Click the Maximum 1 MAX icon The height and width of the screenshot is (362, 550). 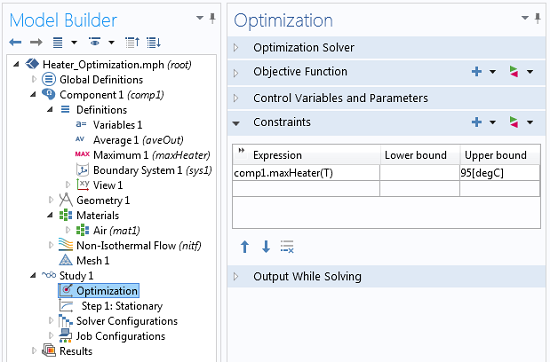coord(82,154)
